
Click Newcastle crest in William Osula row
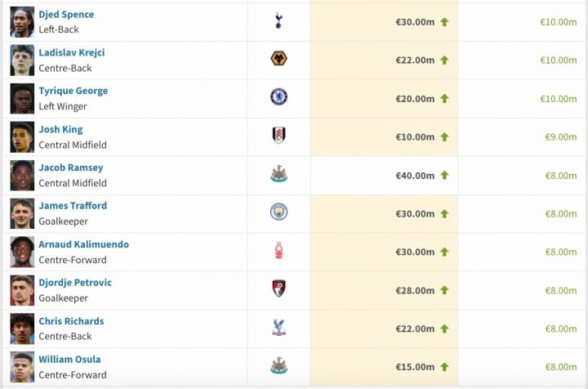tap(278, 366)
